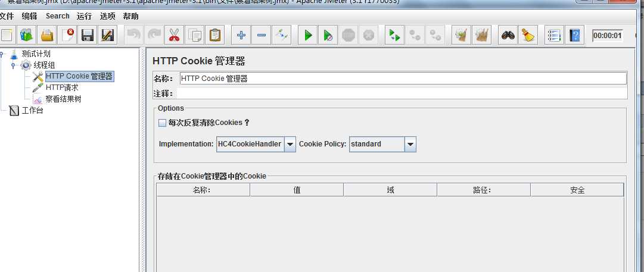Click the Close test plan icon

pos(67,35)
